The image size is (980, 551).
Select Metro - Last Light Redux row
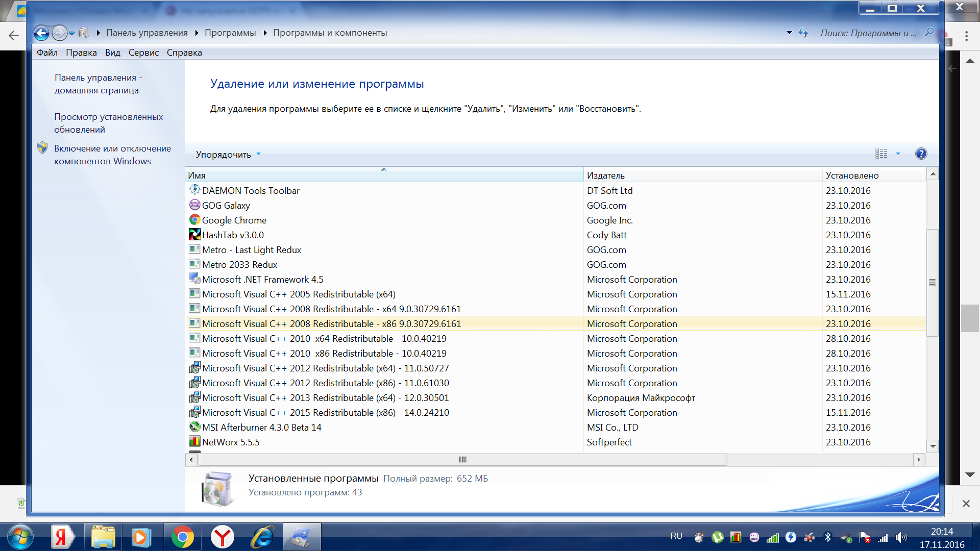[555, 249]
